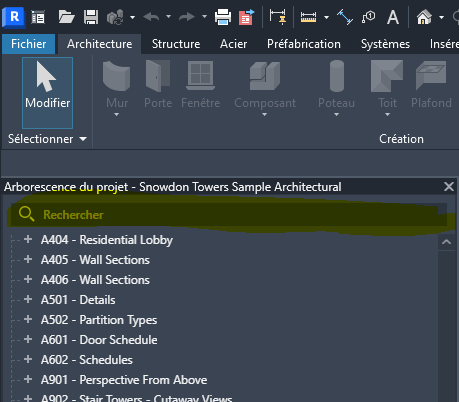Viewport: 459px width, 402px height.
Task: Switch to the Structure ribbon tab
Action: coord(176,44)
